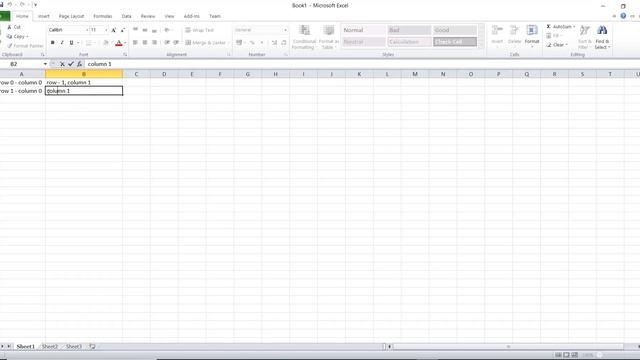This screenshot has width=640, height=360.
Task: Select column D header
Action: (164, 74)
